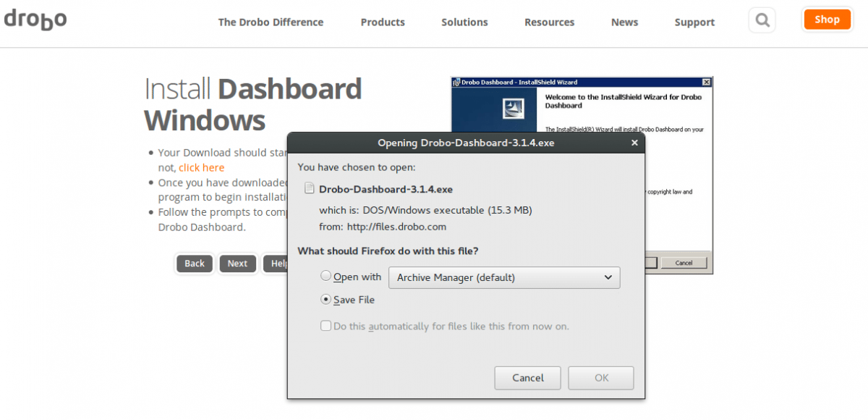
Task: Open The Drobo Difference menu
Action: click(x=271, y=22)
